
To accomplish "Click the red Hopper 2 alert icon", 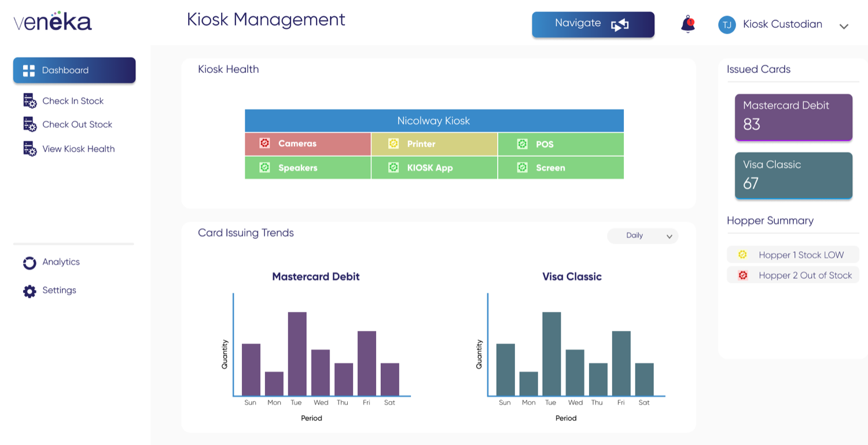I will pyautogui.click(x=743, y=275).
